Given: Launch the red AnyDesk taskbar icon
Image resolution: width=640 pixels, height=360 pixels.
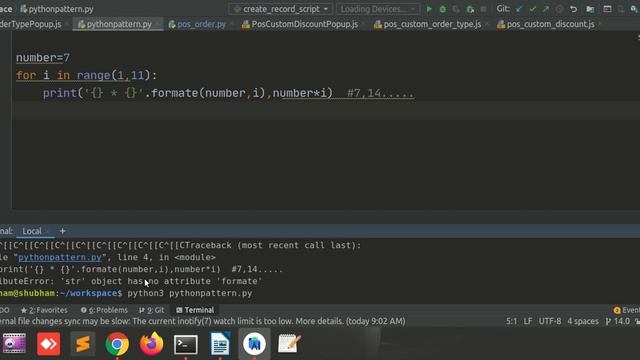Looking at the screenshot, I should tap(49, 344).
